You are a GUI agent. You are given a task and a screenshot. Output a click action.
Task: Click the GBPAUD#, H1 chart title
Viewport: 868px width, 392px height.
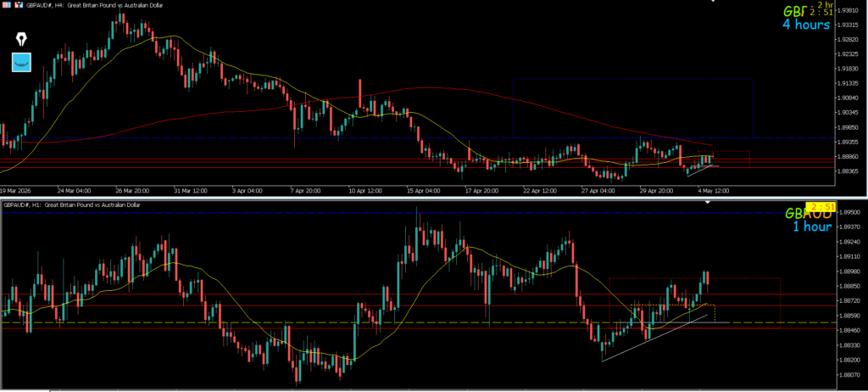(x=72, y=204)
